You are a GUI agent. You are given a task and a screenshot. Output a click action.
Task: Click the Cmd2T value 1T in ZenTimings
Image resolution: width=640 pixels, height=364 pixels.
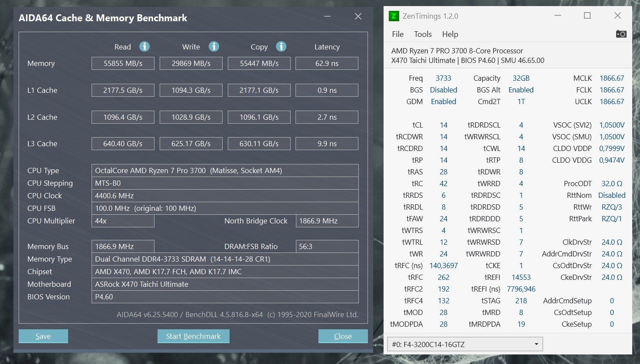(x=521, y=102)
